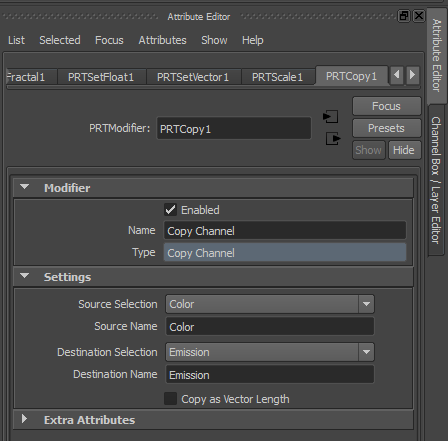
Task: Click the Show button
Action: pos(368,150)
